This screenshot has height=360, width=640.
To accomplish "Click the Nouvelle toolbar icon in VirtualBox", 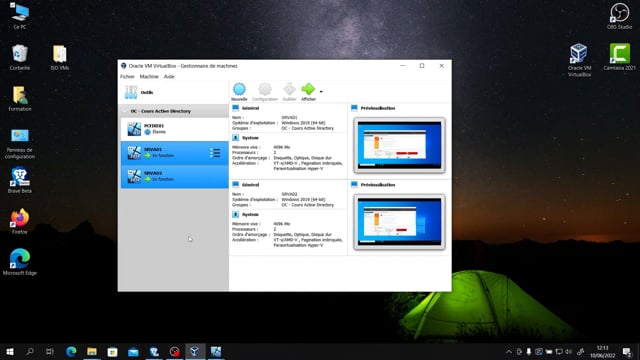I will tap(239, 91).
